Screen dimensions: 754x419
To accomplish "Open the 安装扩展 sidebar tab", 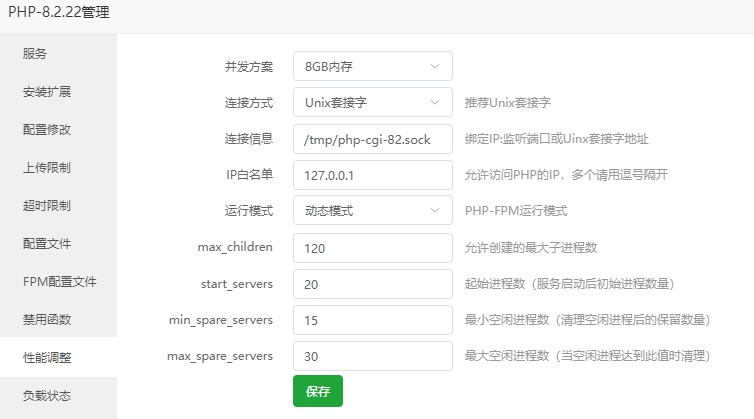I will click(58, 91).
